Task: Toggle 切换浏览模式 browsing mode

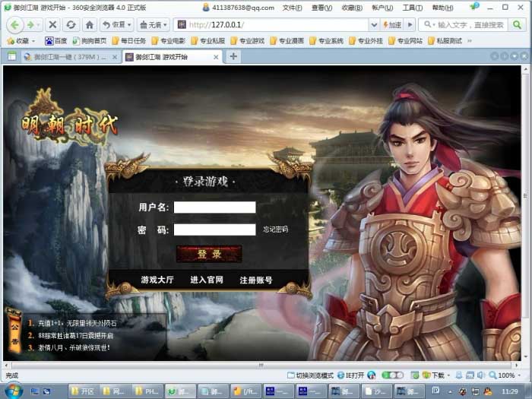Action: point(311,375)
